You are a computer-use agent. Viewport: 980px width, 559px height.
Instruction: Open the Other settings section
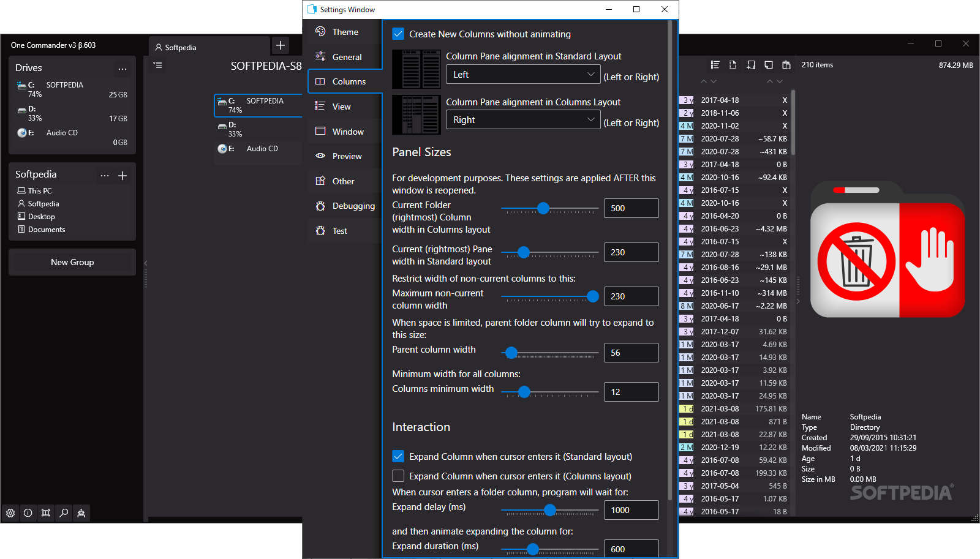pyautogui.click(x=345, y=181)
